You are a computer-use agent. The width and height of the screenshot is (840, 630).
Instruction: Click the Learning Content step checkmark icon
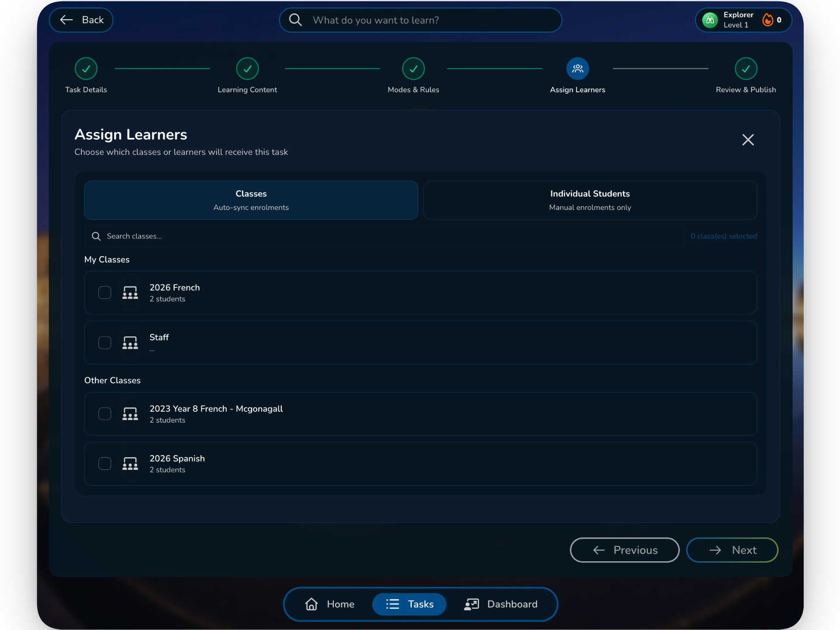[248, 69]
